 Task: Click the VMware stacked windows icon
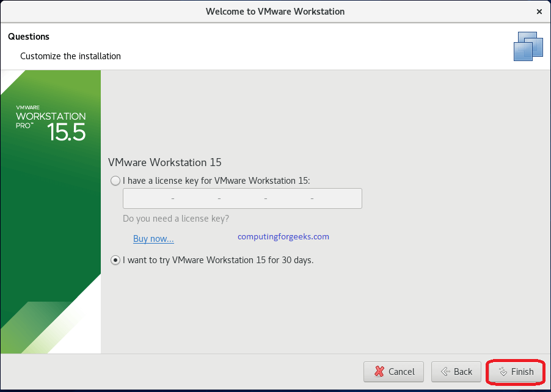coord(528,46)
